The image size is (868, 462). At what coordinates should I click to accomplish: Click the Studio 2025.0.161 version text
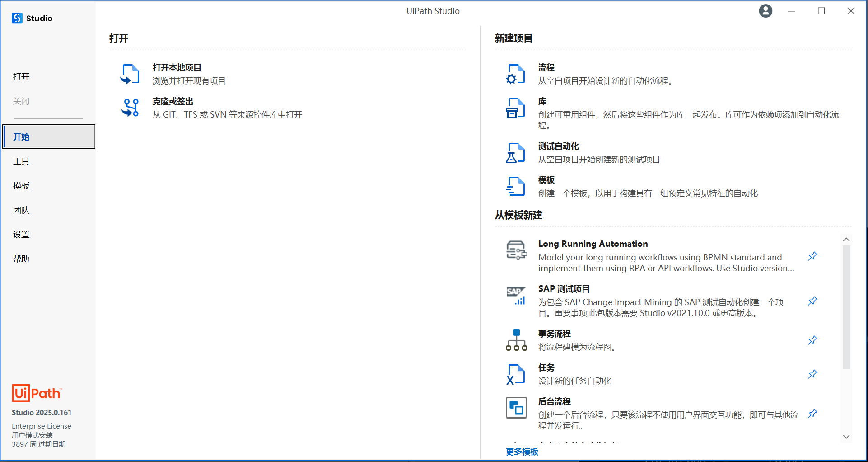[42, 412]
